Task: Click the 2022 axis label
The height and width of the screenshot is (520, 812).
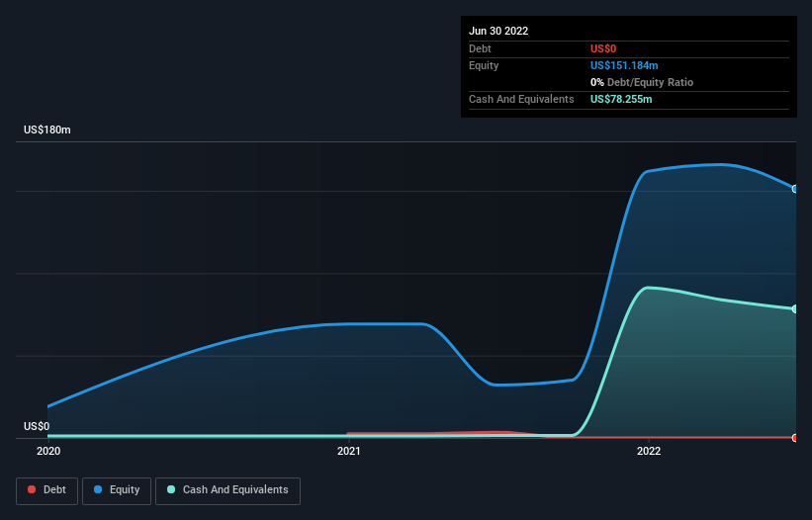Action: (649, 451)
